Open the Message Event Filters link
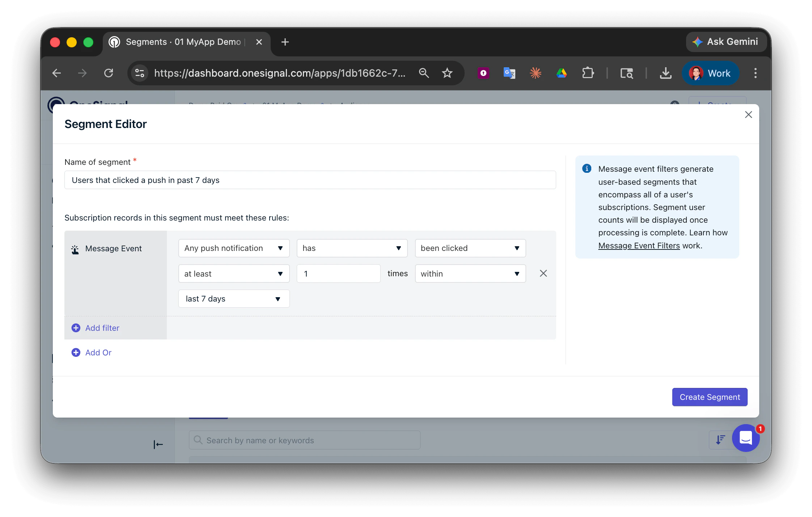Image resolution: width=812 pixels, height=517 pixels. coord(639,245)
